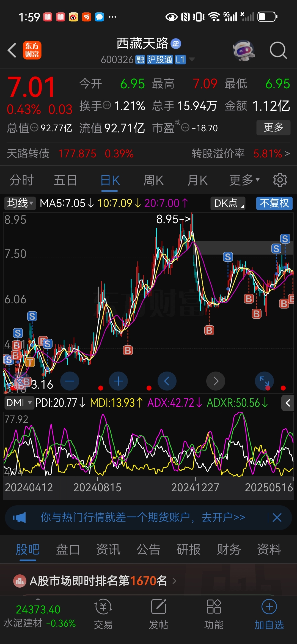
Task: Open the search magnifier icon
Action: pos(278,50)
